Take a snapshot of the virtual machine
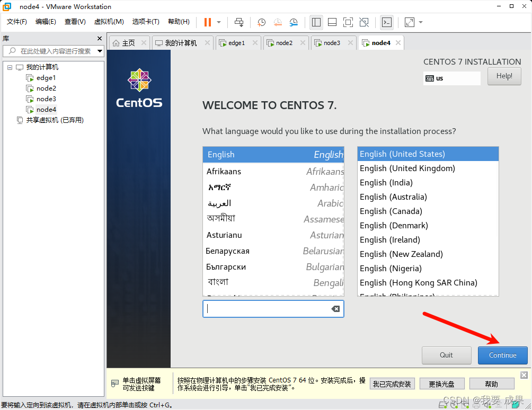The image size is (532, 410). coord(261,22)
